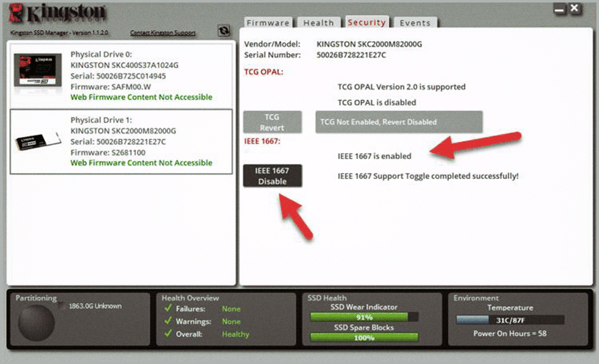Click the 1863.0G Unknown legend square
Viewport: 599px width, 364px height.
click(60, 306)
